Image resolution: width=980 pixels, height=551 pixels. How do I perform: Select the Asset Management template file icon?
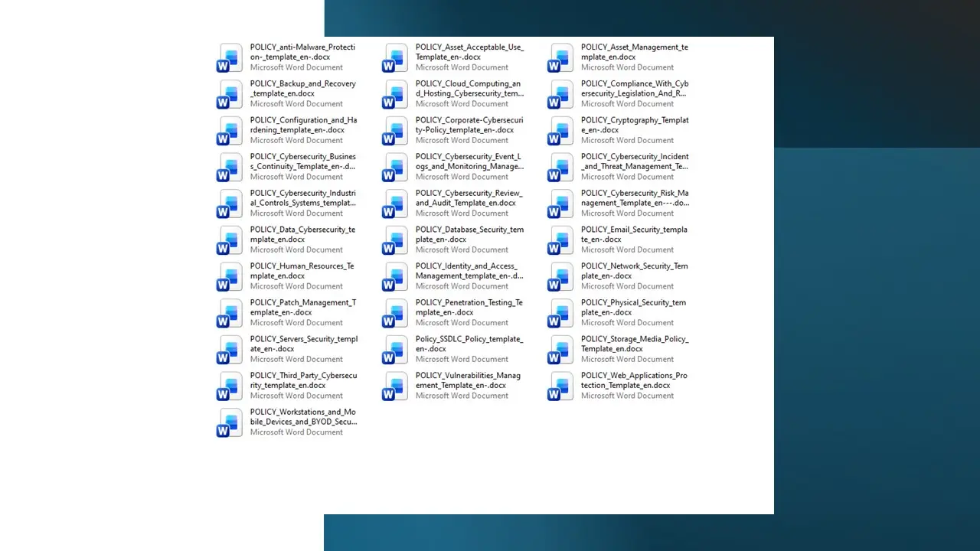pyautogui.click(x=560, y=57)
